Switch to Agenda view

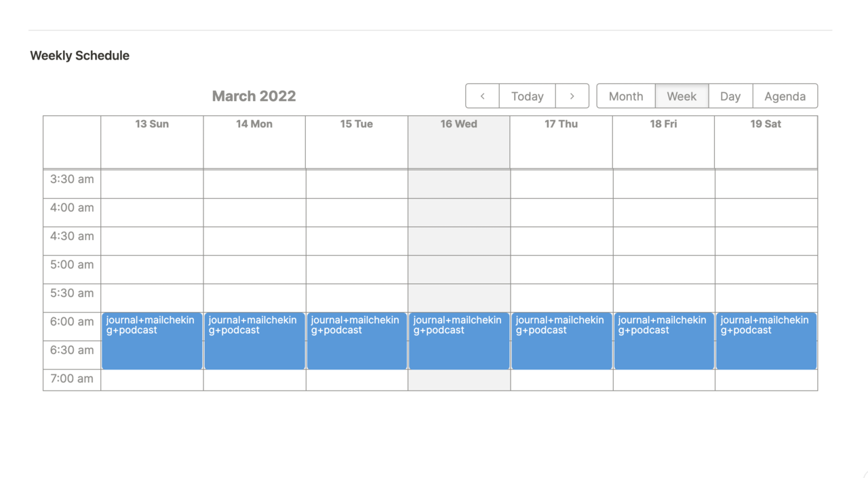click(x=785, y=96)
